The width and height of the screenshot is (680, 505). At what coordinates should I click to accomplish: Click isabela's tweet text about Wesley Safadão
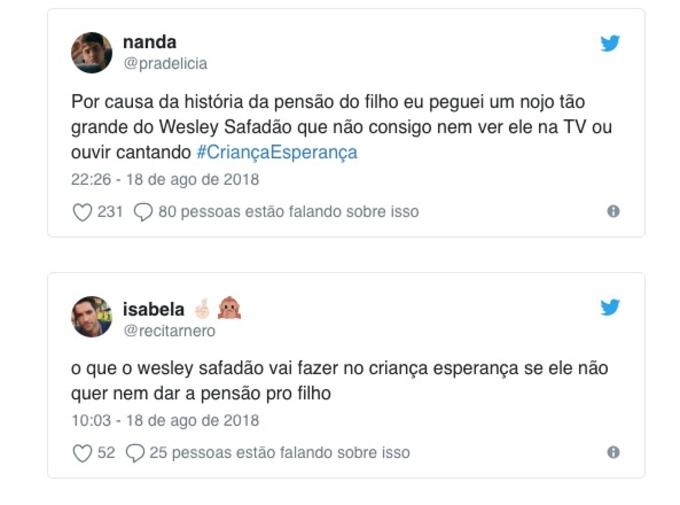point(340,381)
